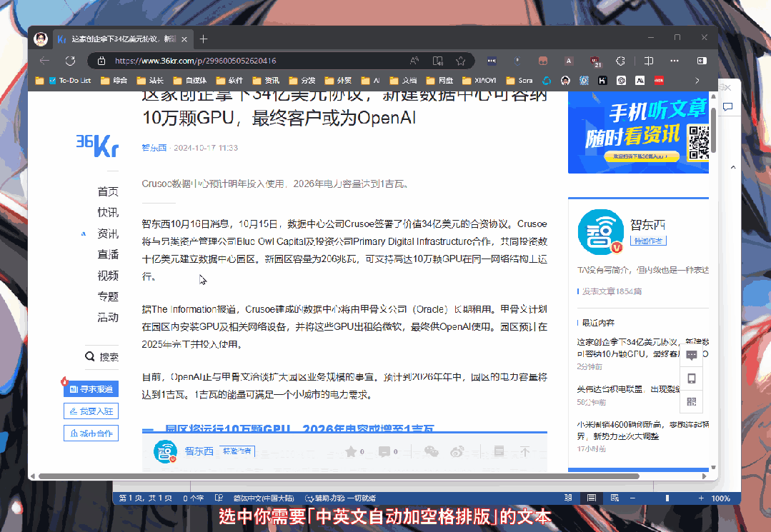
Task: Open the floating feedback chat icon
Action: (692, 356)
